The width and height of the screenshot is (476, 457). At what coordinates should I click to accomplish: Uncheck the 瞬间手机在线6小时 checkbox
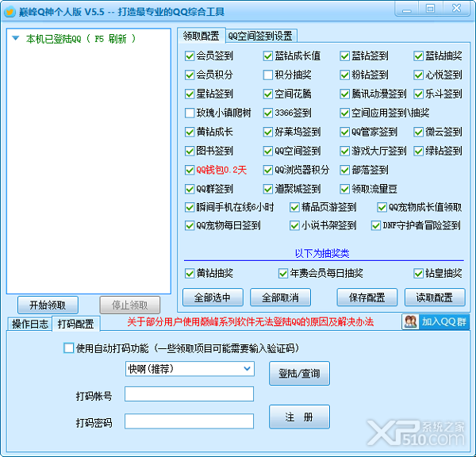click(190, 207)
